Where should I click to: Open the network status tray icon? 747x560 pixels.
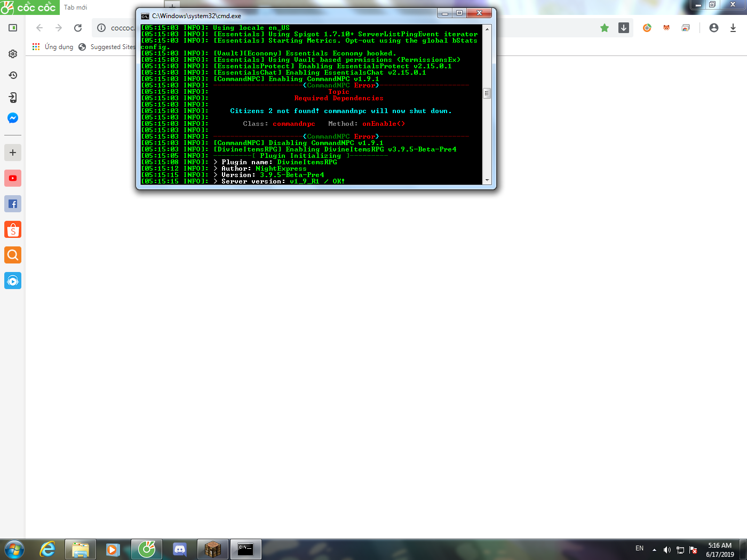[x=680, y=550]
